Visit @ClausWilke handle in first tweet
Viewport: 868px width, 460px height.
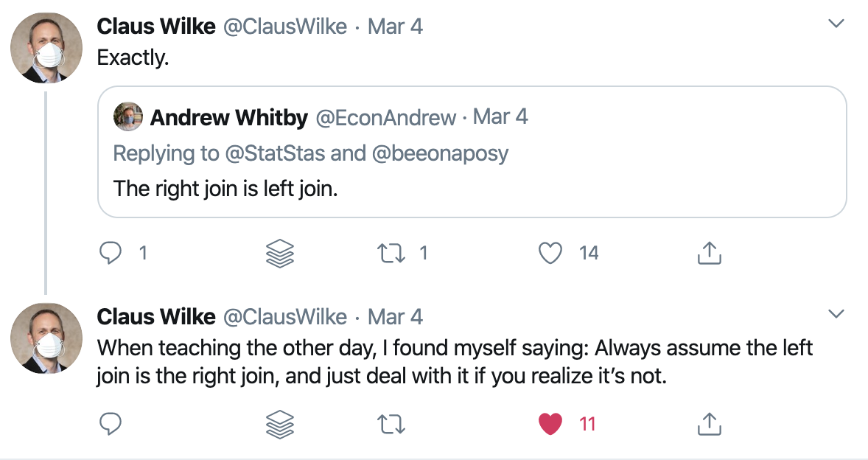point(285,27)
